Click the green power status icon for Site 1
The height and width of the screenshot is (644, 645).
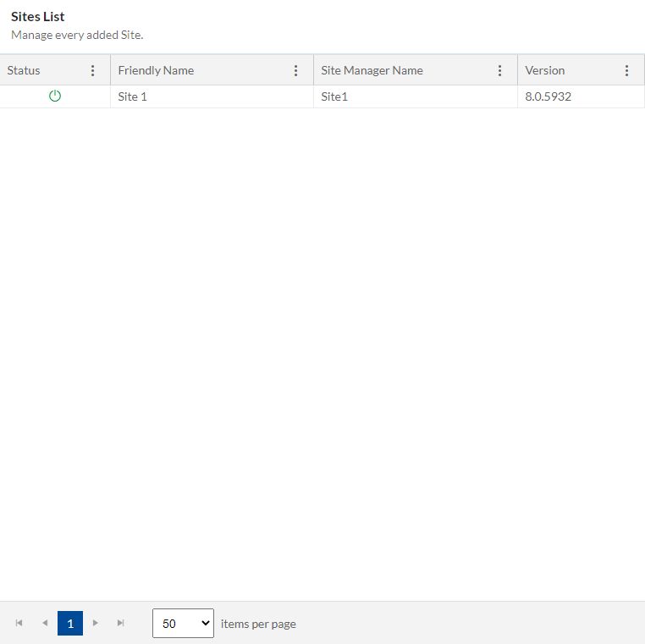pos(55,96)
